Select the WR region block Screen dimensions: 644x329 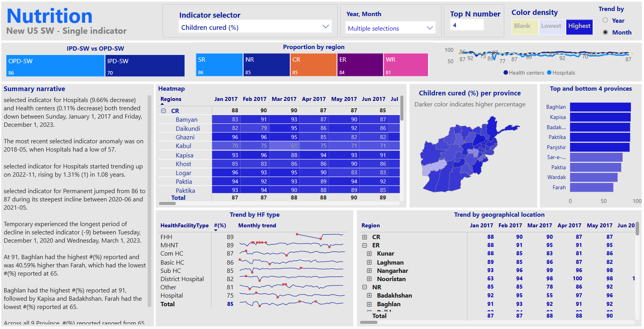point(406,65)
